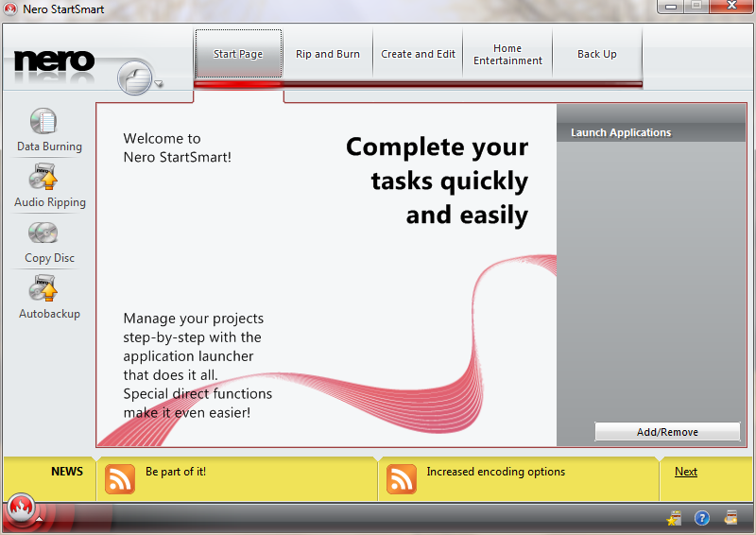
Task: Go to the Home Entertainment tab
Action: click(x=507, y=54)
